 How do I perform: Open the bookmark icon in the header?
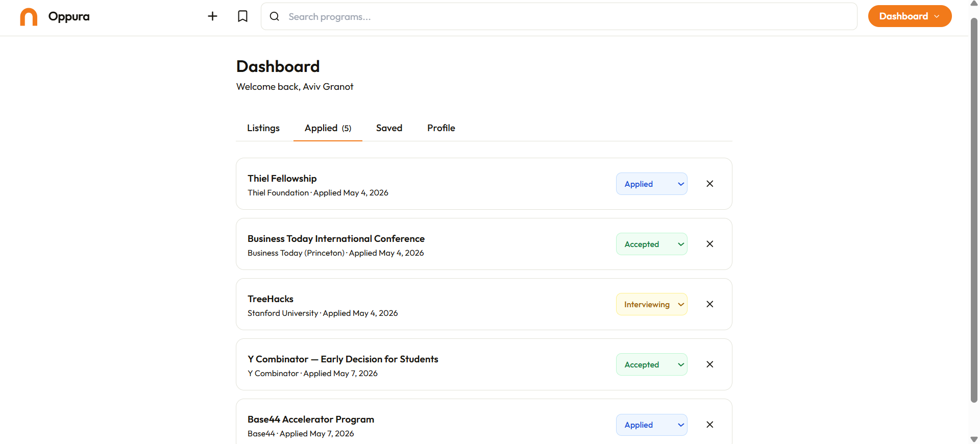coord(243,16)
